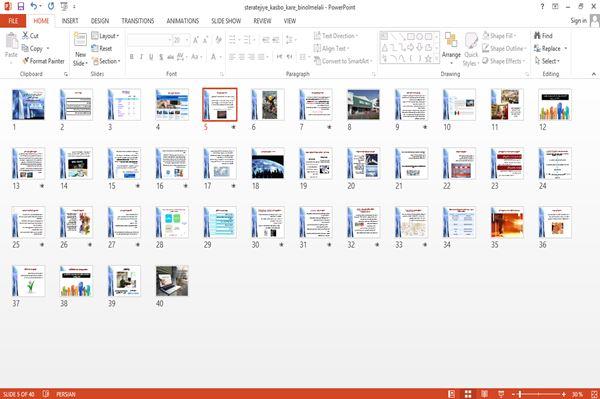Center text in Paragraph group
This screenshot has height=399, width=600.
coord(241,57)
